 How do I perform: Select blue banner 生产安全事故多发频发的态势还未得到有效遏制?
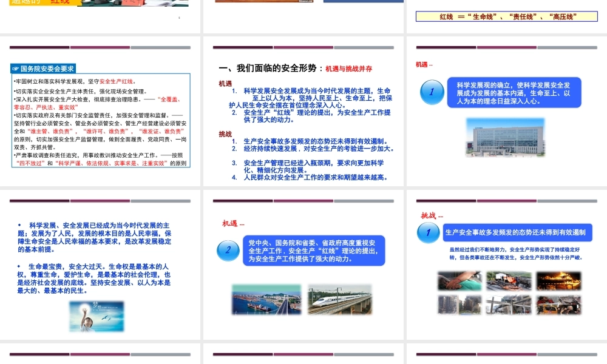[x=518, y=232]
